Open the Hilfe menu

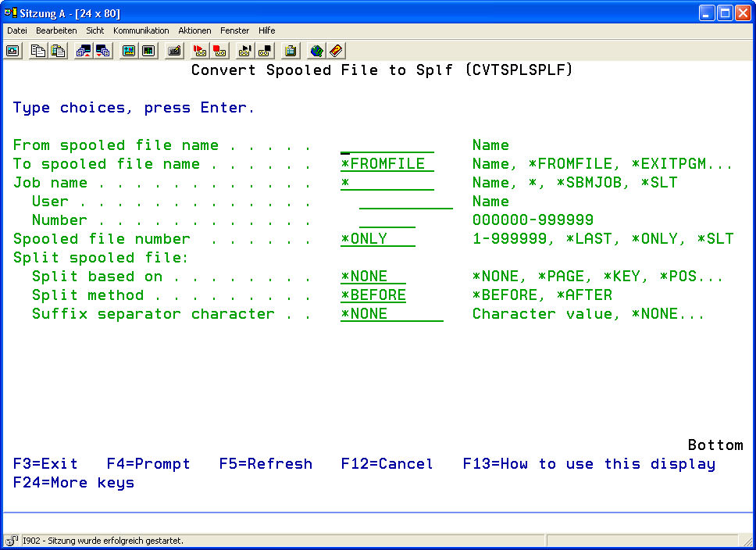[x=266, y=30]
